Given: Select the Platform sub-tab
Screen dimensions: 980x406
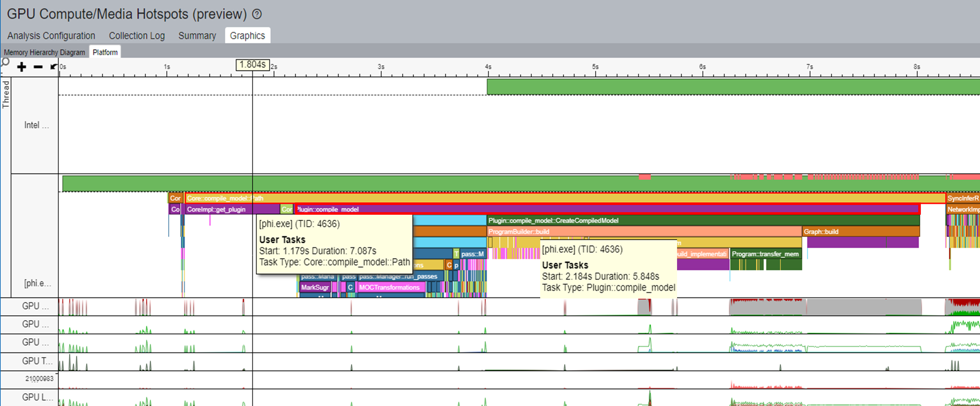Looking at the screenshot, I should (x=105, y=52).
